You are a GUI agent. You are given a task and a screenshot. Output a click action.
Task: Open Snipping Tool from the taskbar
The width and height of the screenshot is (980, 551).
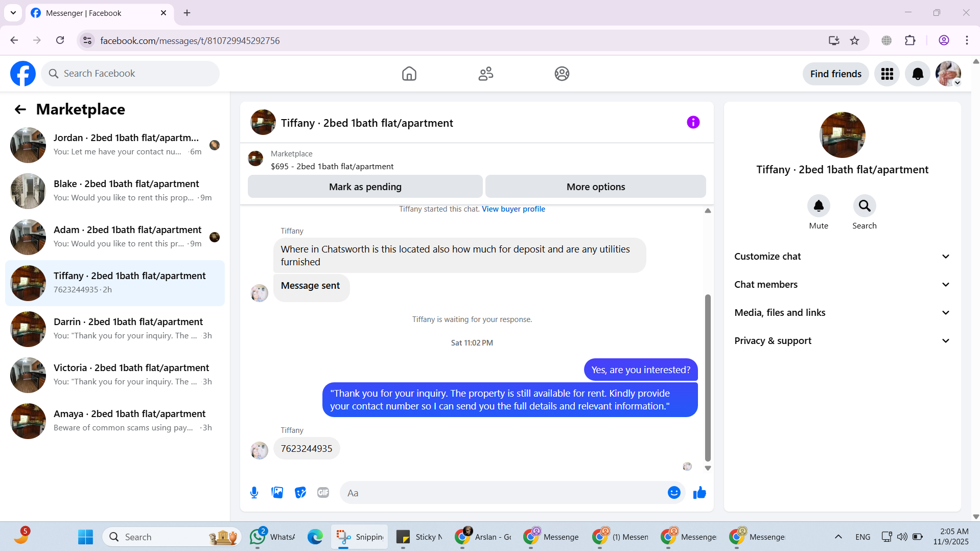click(360, 537)
